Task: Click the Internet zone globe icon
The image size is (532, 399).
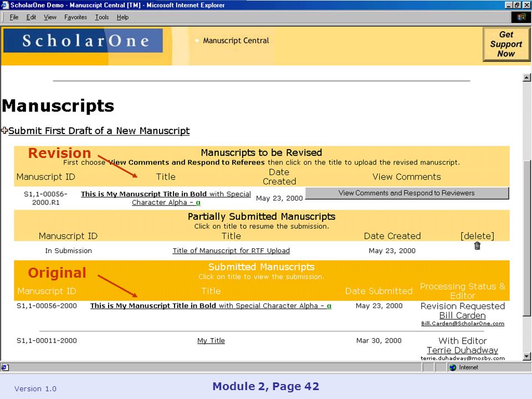Action: pos(453,367)
